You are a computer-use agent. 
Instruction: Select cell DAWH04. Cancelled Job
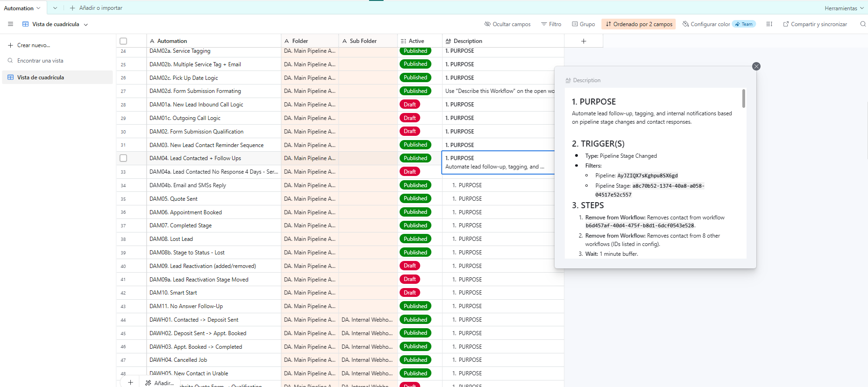point(213,360)
